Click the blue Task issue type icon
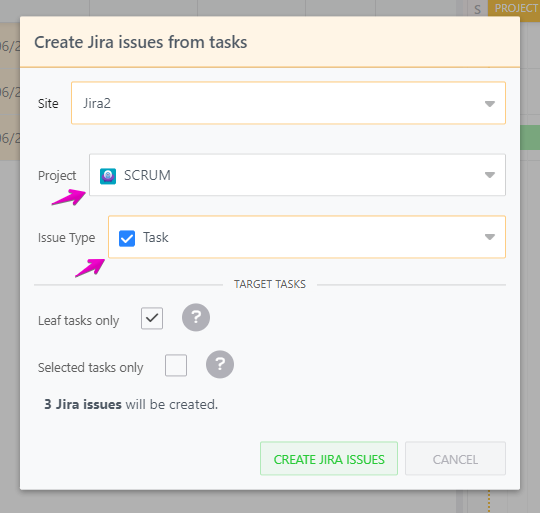This screenshot has width=540, height=513. 127,238
